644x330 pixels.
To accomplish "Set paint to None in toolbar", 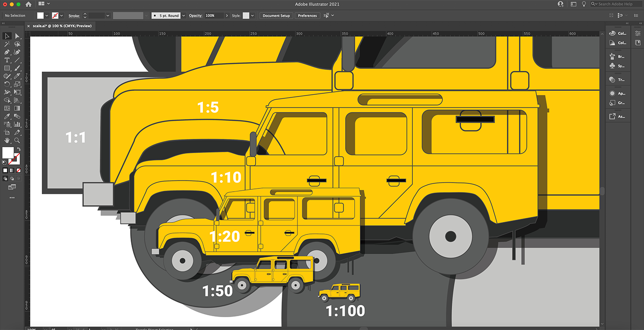I will (x=18, y=171).
